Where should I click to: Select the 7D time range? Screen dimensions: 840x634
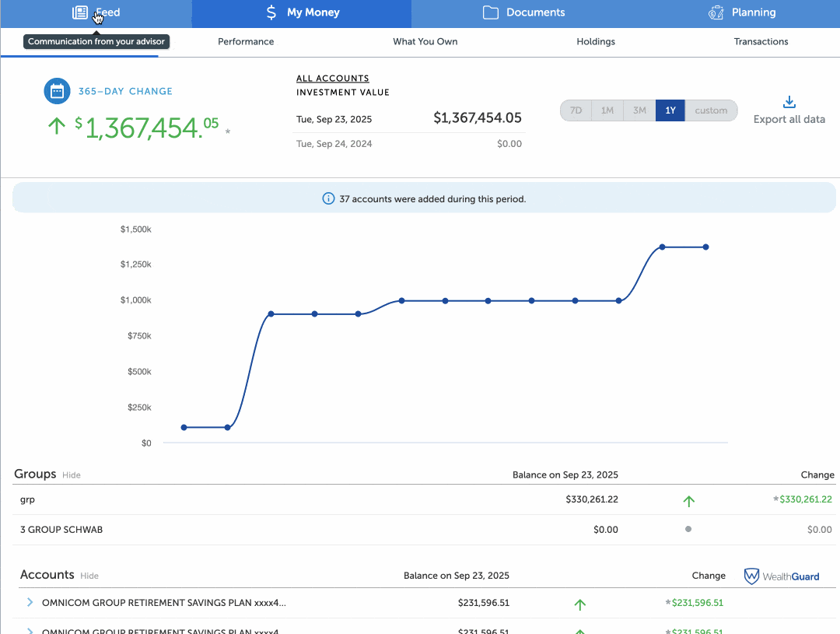pos(576,110)
